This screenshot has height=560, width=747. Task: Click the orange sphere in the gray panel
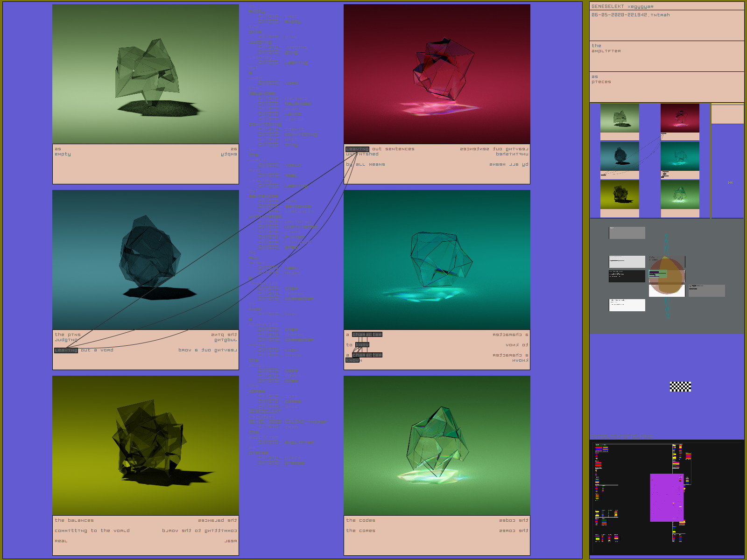point(668,276)
